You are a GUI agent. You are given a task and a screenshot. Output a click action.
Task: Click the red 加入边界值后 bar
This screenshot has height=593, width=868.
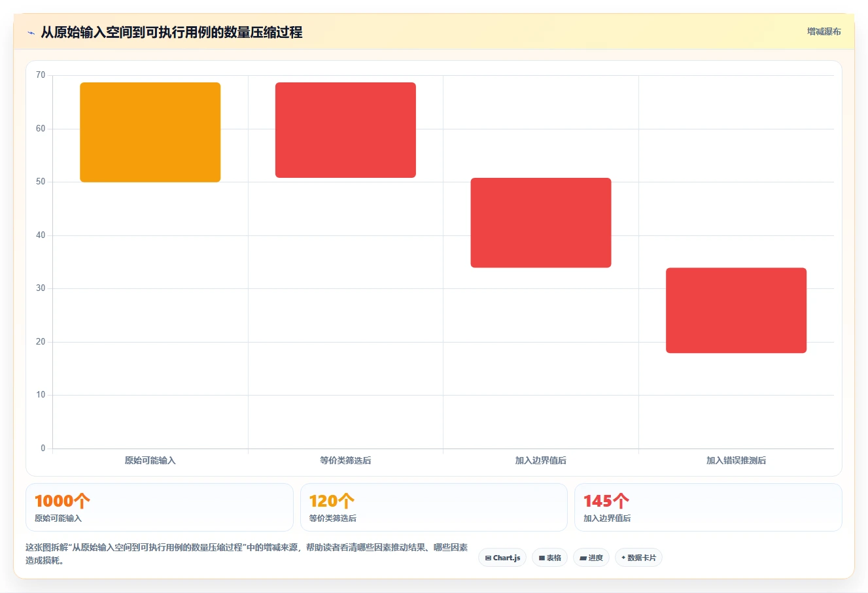tap(541, 223)
